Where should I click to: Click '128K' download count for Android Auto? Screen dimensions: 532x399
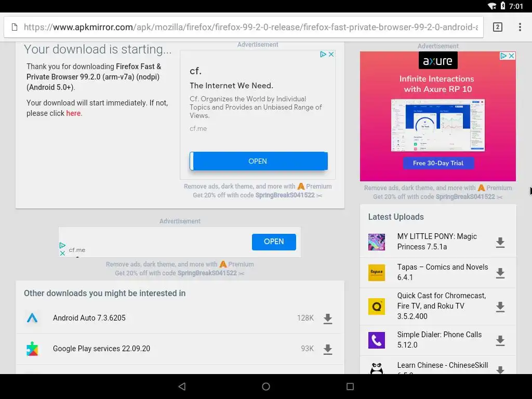pos(305,318)
